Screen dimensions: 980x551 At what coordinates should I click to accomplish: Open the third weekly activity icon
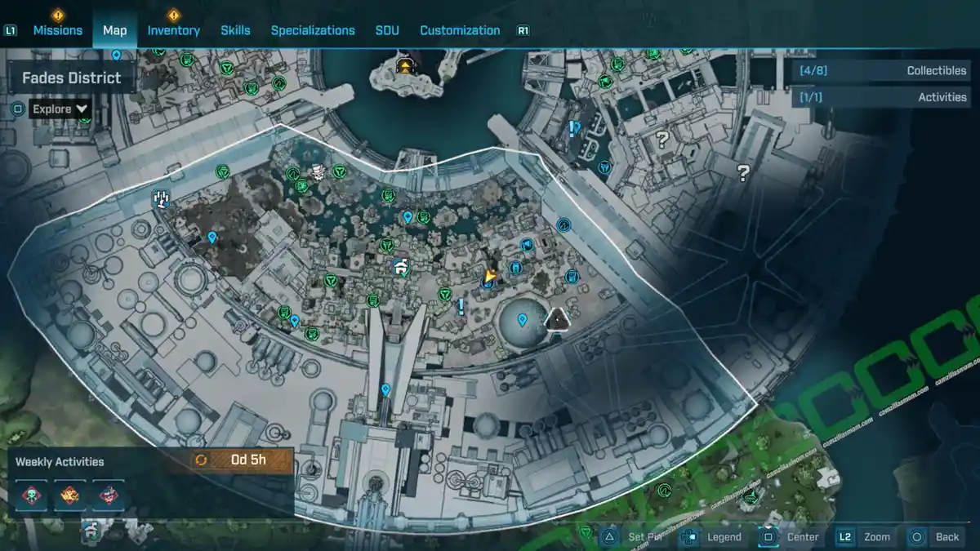click(x=108, y=495)
